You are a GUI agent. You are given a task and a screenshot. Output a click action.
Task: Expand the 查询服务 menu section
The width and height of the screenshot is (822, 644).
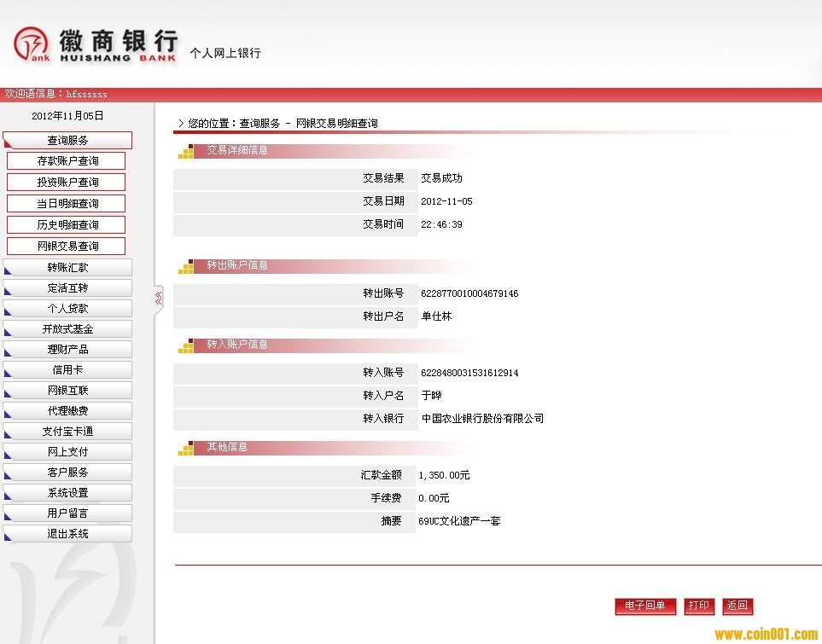(x=67, y=141)
